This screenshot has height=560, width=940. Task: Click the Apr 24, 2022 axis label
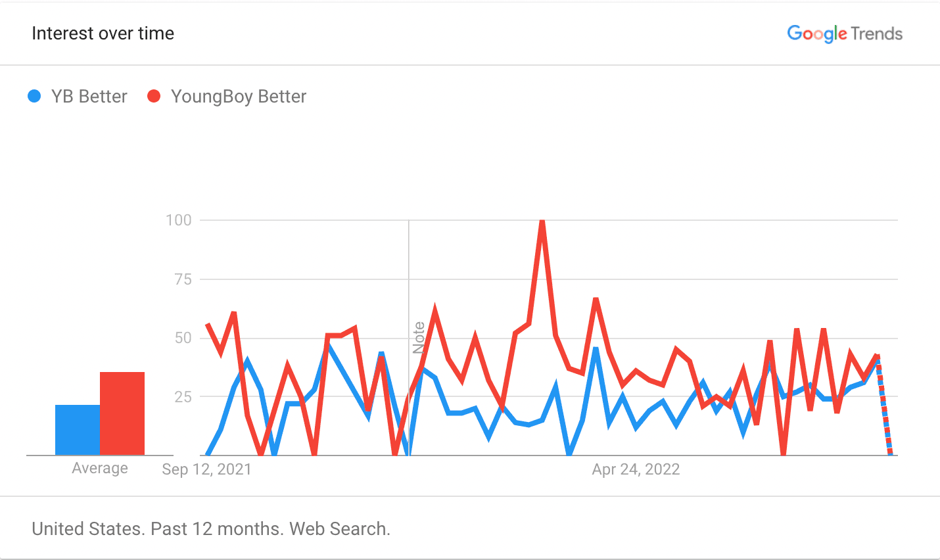tap(636, 469)
